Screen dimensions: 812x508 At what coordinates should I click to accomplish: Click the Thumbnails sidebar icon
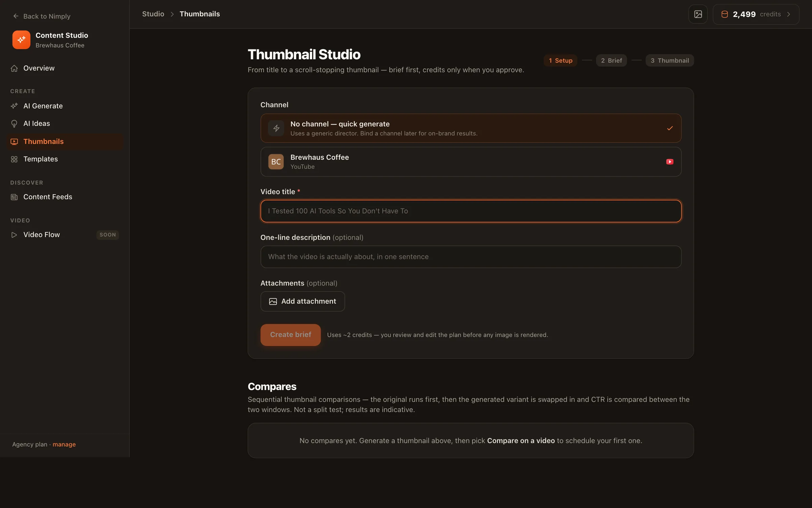click(14, 142)
